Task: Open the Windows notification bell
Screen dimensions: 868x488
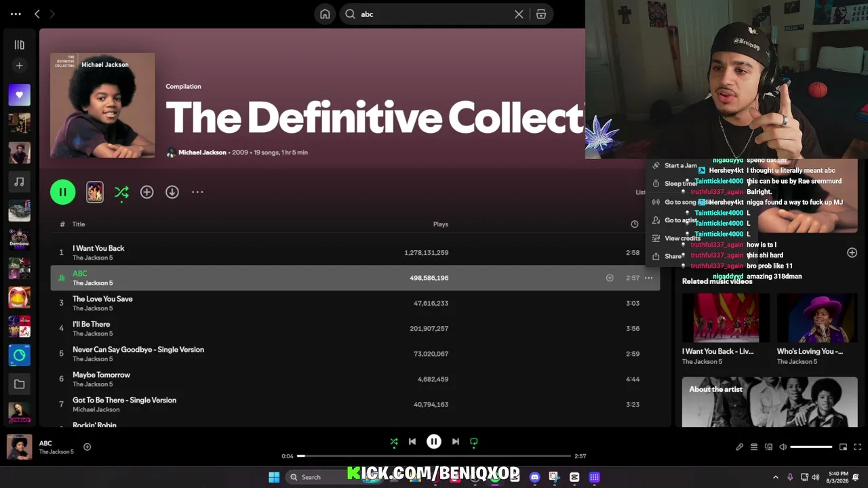Action: 856,477
